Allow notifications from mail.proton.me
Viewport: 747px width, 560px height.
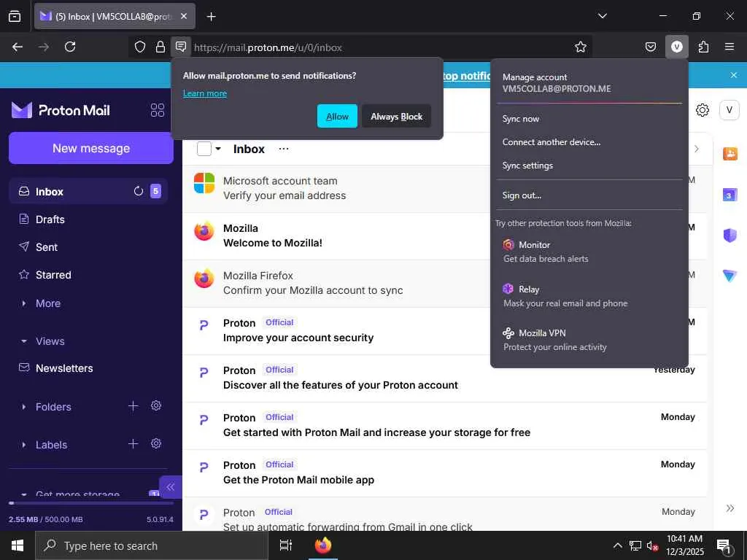click(x=337, y=116)
